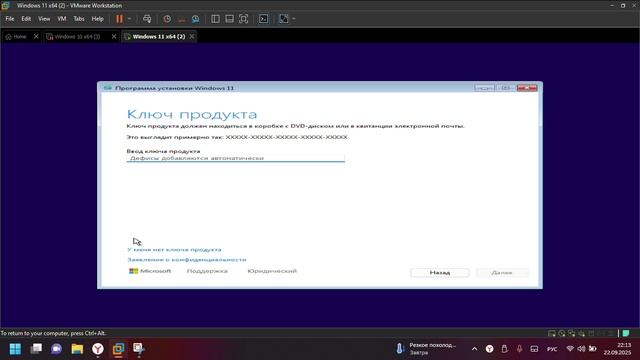Open the "Юридический" legal link
The width and height of the screenshot is (640, 360).
click(272, 271)
